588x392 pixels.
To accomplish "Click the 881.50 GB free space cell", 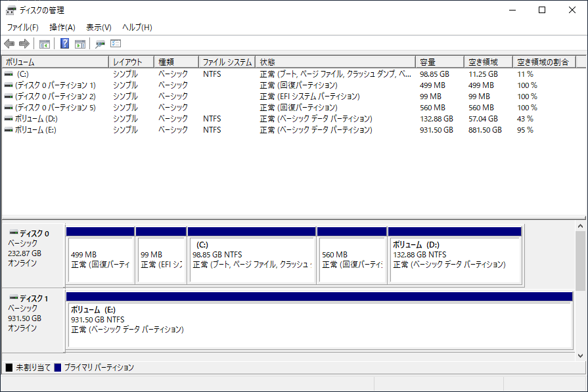I will (x=485, y=130).
